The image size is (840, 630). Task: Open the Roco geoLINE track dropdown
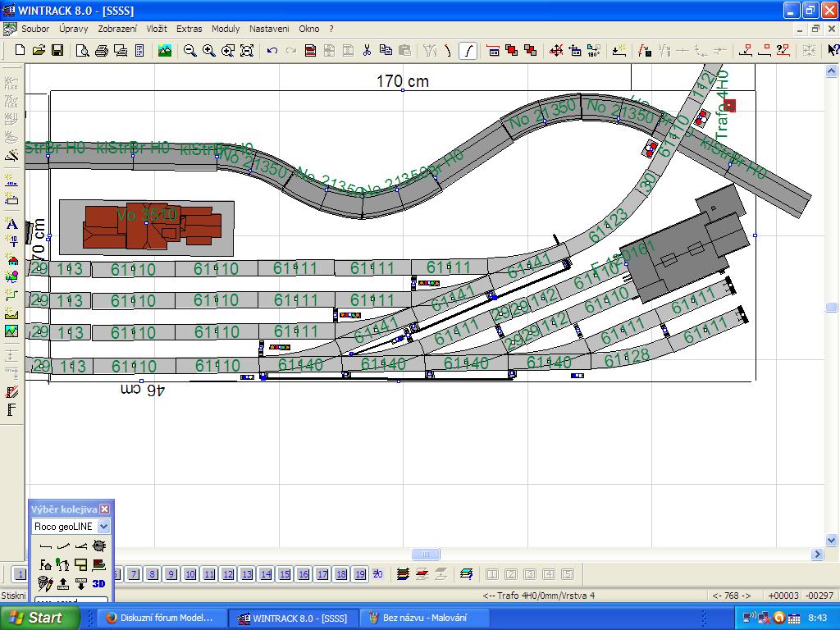coord(103,527)
